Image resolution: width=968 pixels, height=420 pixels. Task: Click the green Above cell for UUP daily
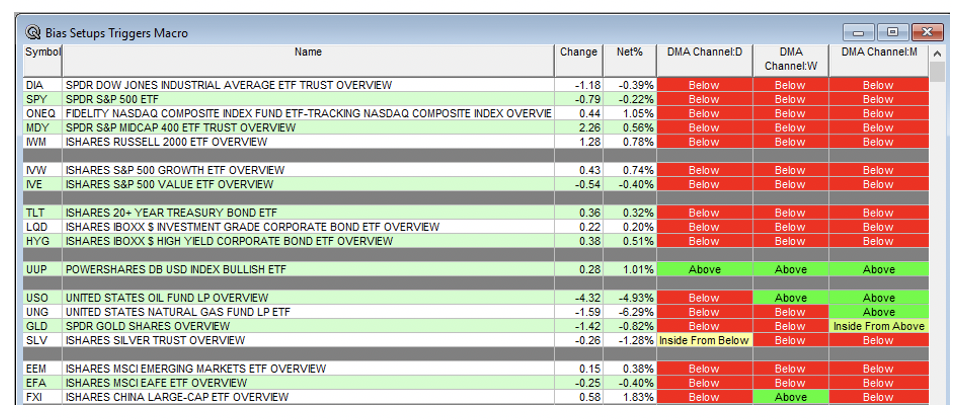(x=703, y=270)
